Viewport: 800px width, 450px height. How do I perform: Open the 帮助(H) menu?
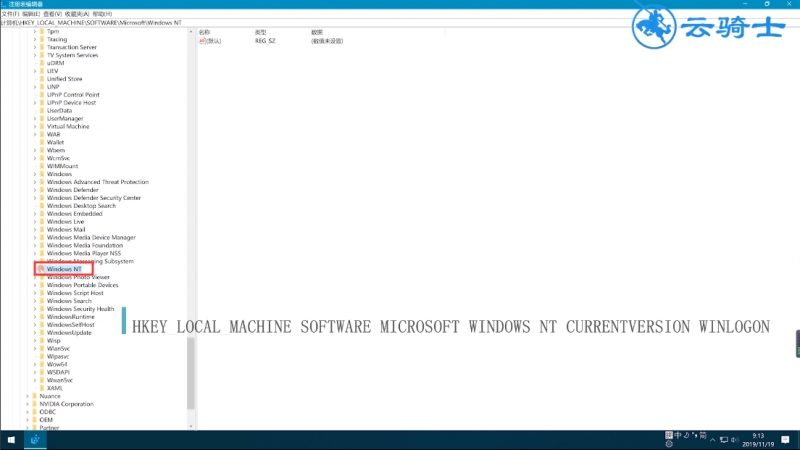click(102, 14)
